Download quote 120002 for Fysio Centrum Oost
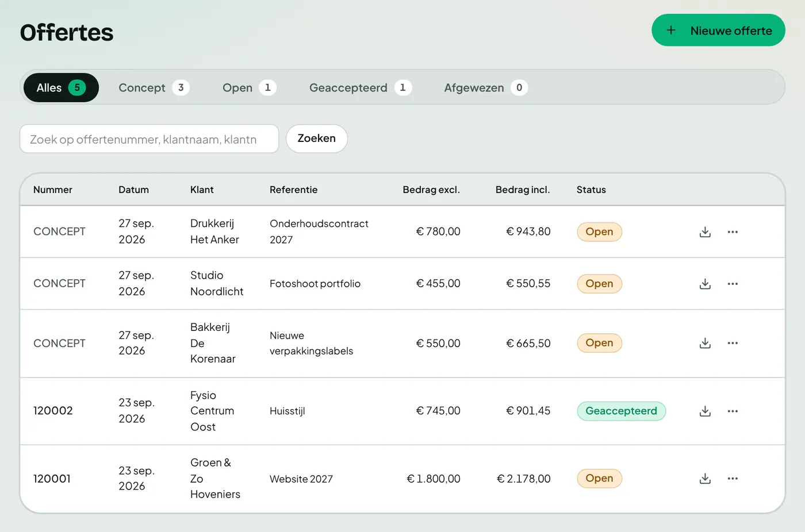 click(x=705, y=411)
